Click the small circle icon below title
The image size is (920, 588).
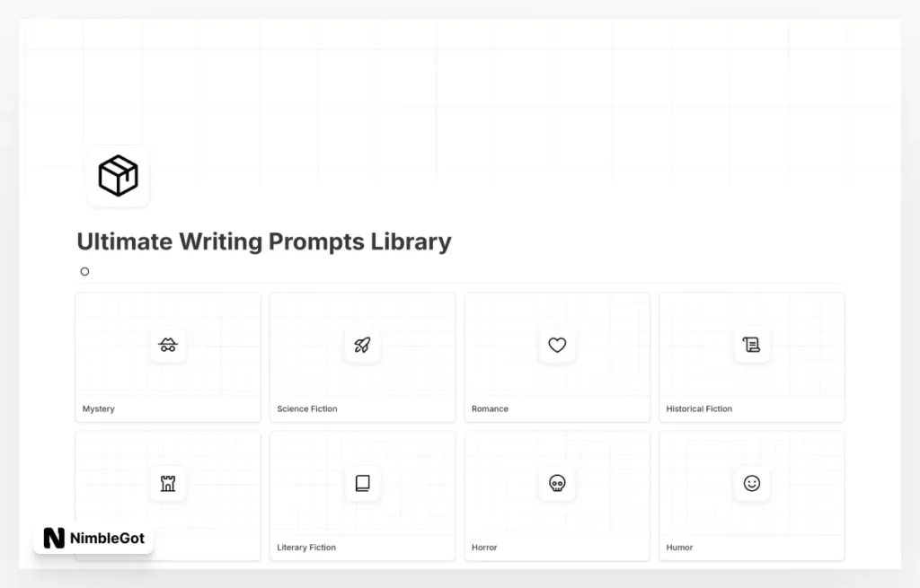(85, 272)
